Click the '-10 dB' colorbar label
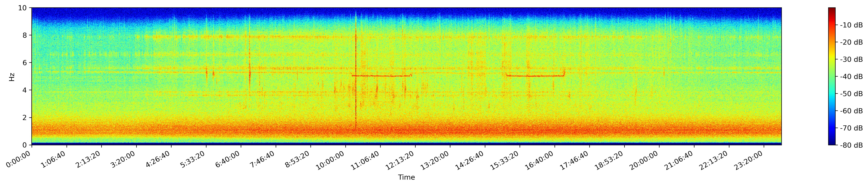The width and height of the screenshot is (868, 186). point(852,25)
